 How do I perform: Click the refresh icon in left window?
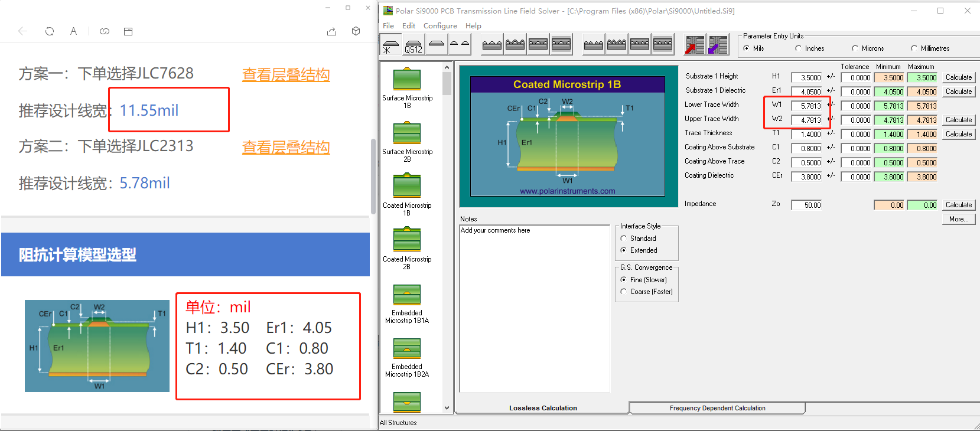pos(50,31)
